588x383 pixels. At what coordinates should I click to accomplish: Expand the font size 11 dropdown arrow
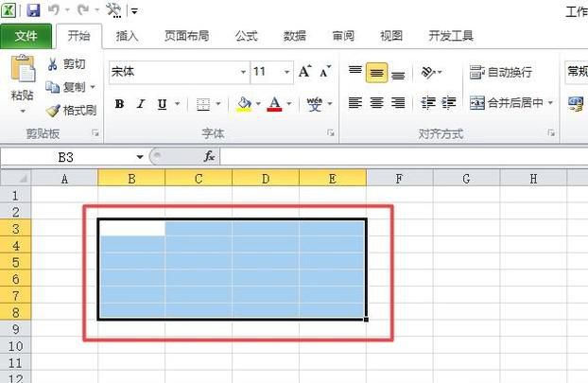[286, 72]
